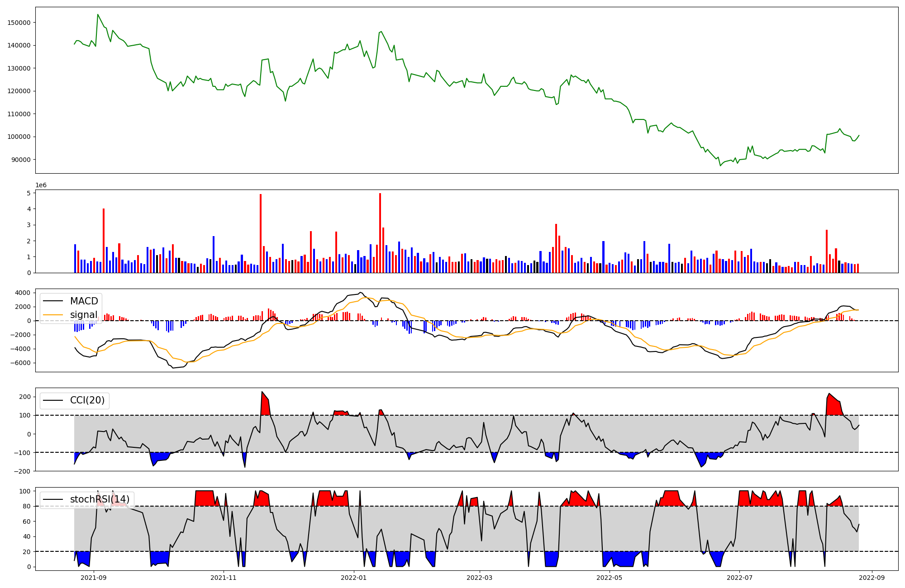Click the orange signal legend entry
Viewport: 905px width, 588px height.
(x=84, y=315)
